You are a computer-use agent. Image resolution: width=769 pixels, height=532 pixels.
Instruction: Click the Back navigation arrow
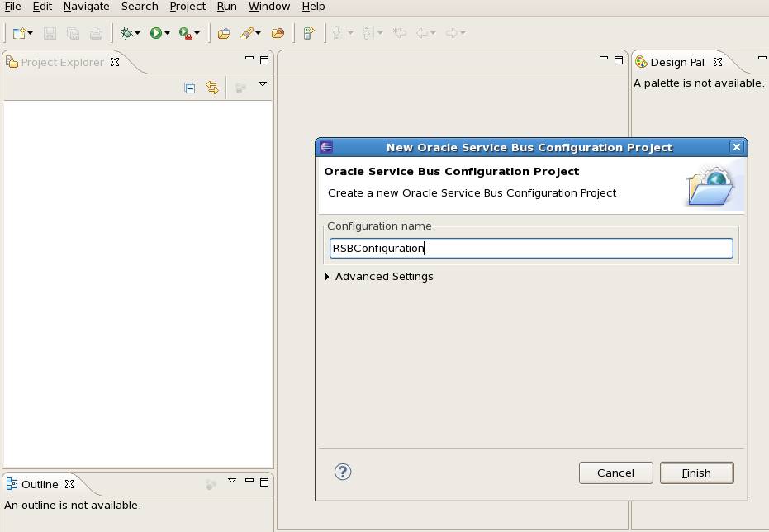[422, 33]
